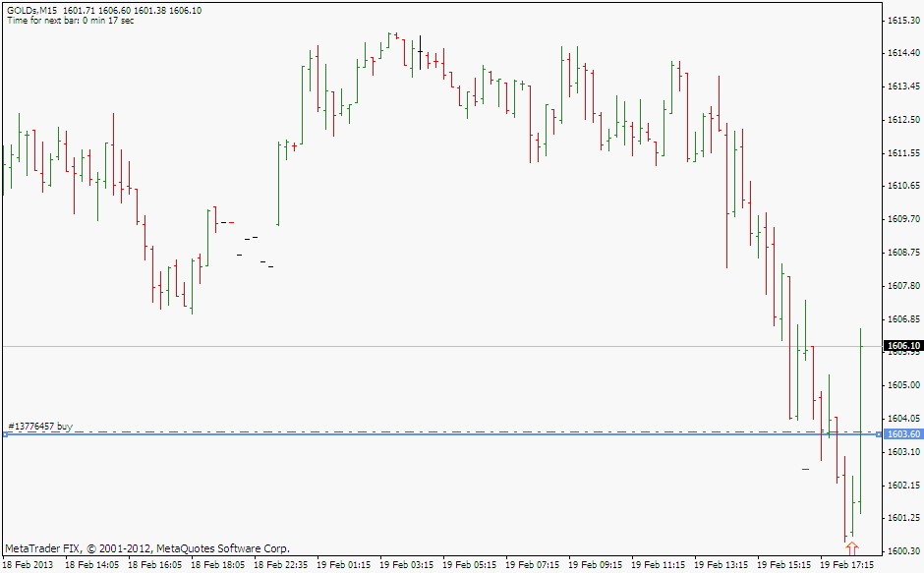
Task: Click the #13776457 buy order label
Action: point(40,427)
